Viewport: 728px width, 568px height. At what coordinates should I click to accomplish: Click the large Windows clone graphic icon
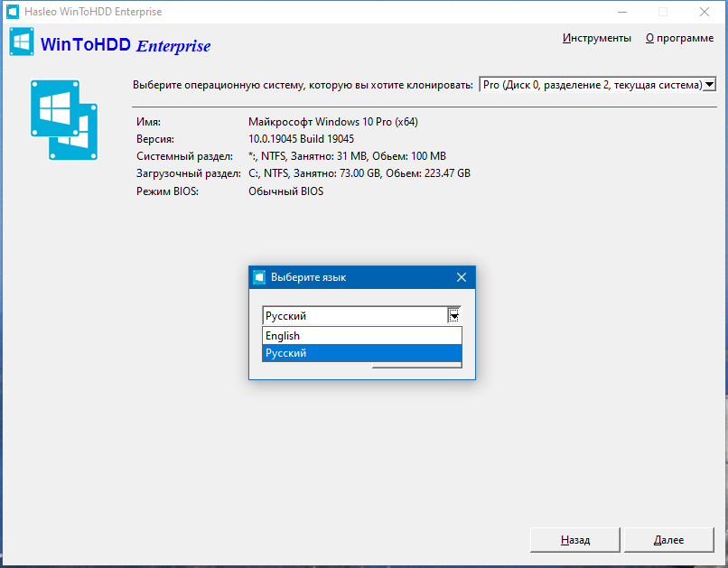pyautogui.click(x=63, y=118)
